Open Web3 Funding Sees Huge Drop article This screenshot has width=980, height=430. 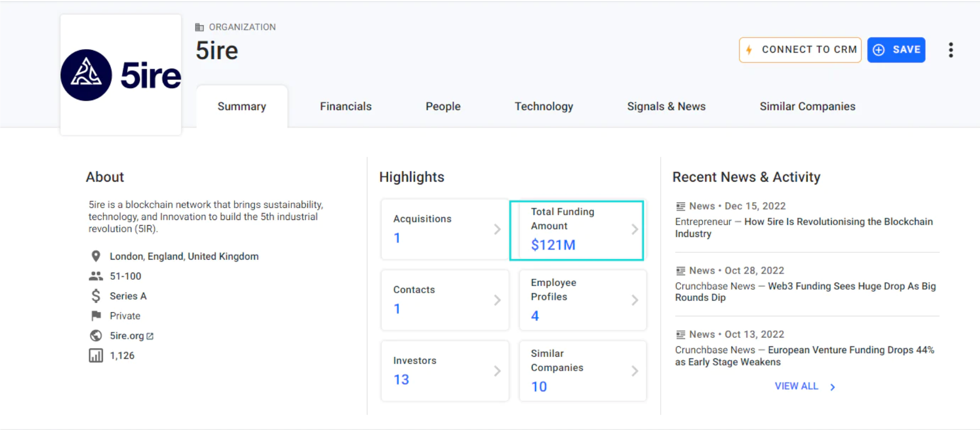[x=805, y=292]
